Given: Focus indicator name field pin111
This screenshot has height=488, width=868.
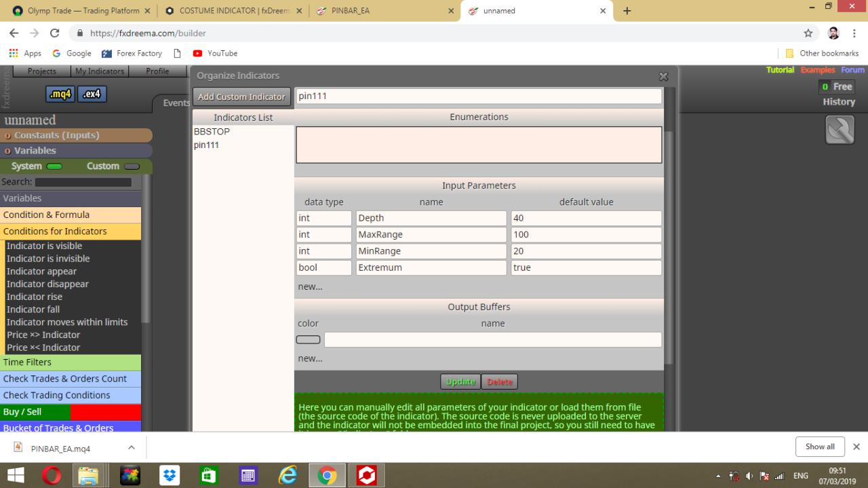Looking at the screenshot, I should click(x=479, y=96).
